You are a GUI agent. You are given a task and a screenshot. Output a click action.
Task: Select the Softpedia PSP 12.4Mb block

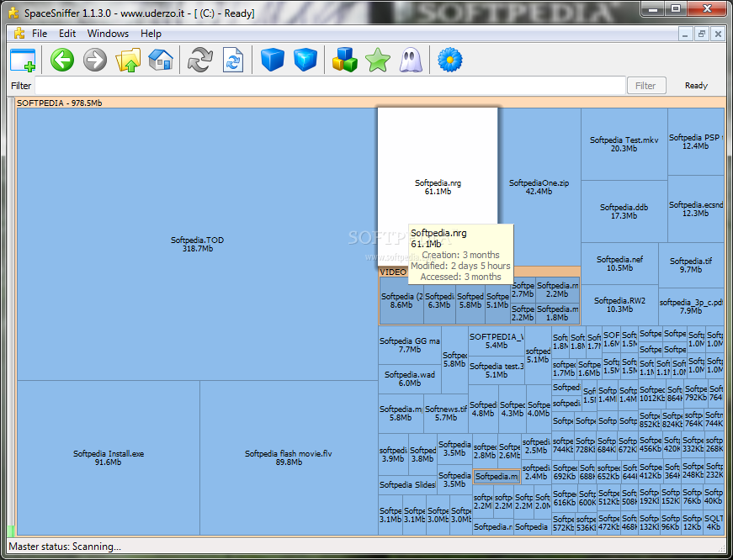696,141
